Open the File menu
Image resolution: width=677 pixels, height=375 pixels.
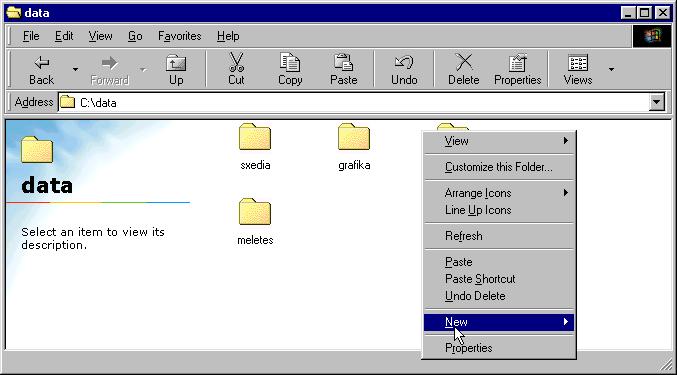click(x=31, y=36)
